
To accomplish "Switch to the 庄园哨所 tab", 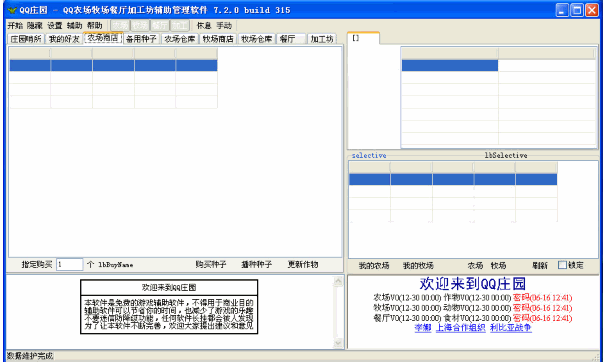I will [x=26, y=39].
